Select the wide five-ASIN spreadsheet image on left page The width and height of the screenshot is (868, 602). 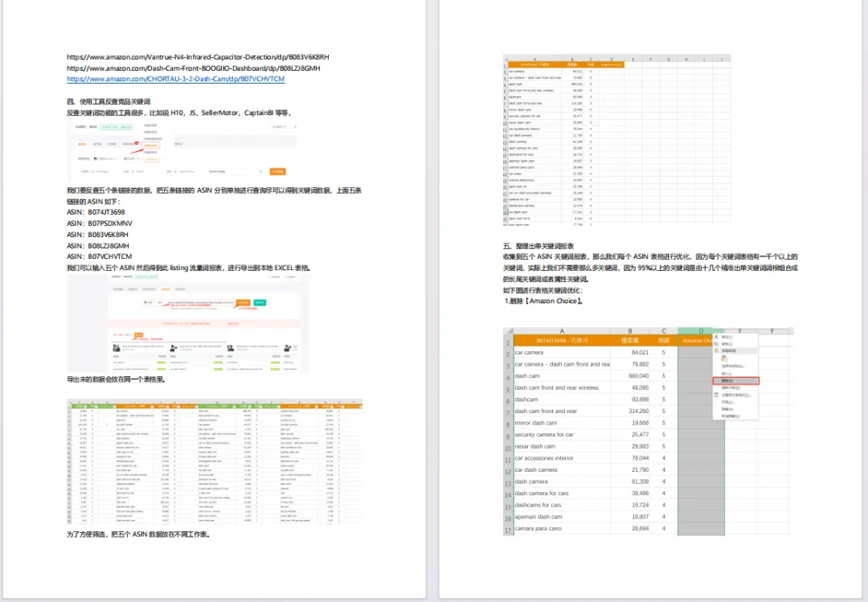pos(215,461)
